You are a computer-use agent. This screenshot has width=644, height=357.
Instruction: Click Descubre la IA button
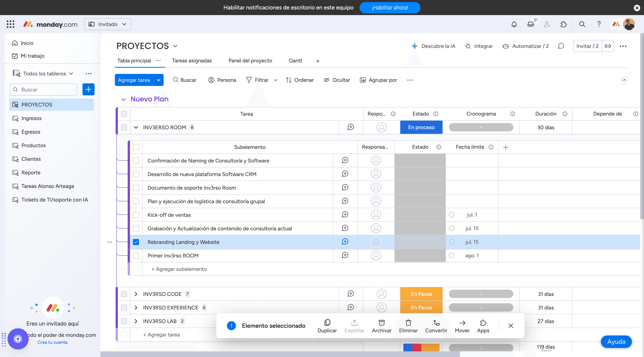[x=433, y=46]
